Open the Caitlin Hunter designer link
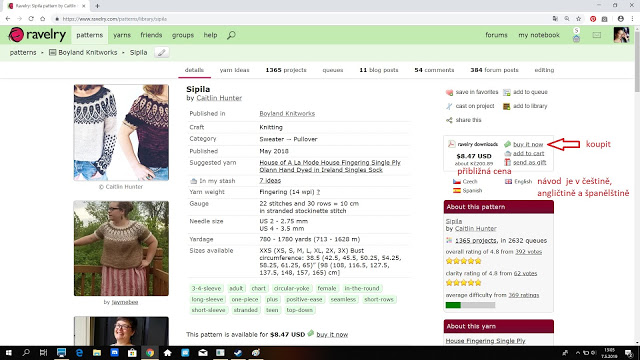 (219, 98)
